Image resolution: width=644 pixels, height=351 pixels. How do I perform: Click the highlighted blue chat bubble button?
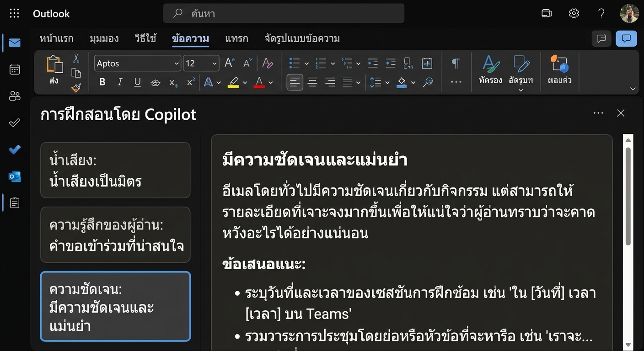coord(626,38)
